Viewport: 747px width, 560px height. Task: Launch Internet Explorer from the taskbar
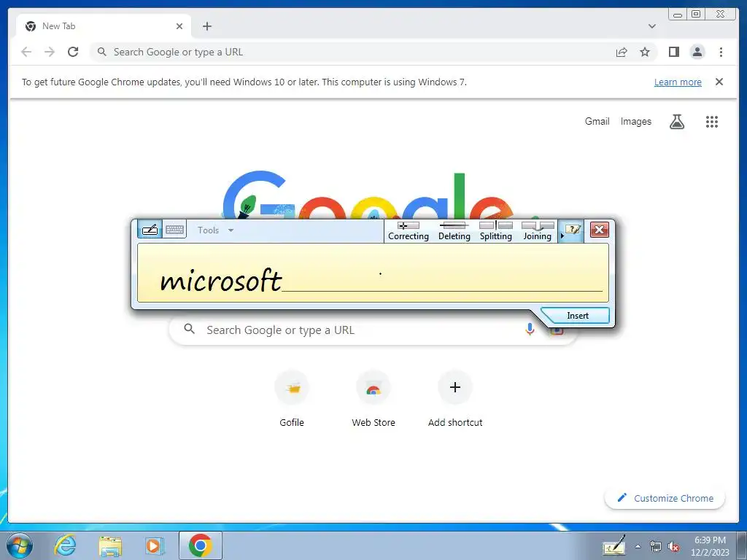pos(65,545)
